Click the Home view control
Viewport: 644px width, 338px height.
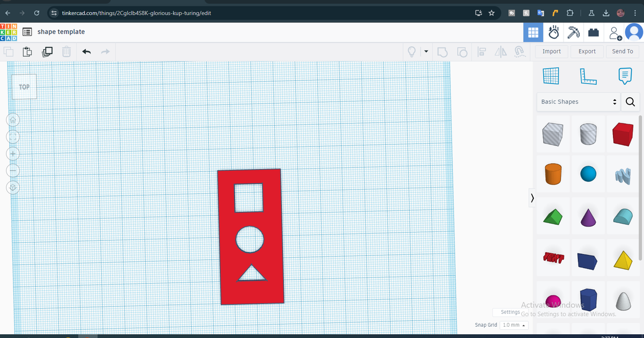12,120
